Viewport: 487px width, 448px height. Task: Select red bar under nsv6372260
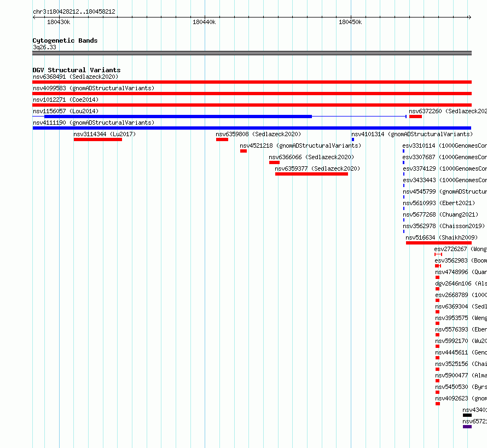pyautogui.click(x=415, y=117)
